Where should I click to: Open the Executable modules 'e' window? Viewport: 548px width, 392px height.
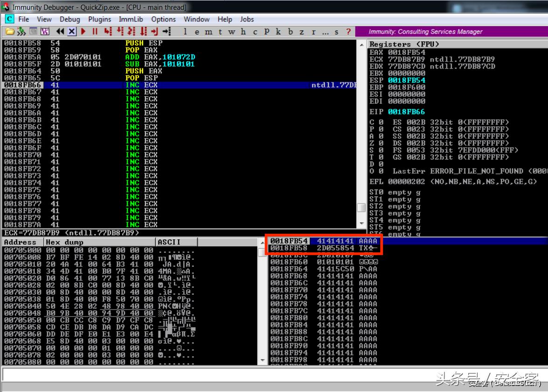pos(198,32)
